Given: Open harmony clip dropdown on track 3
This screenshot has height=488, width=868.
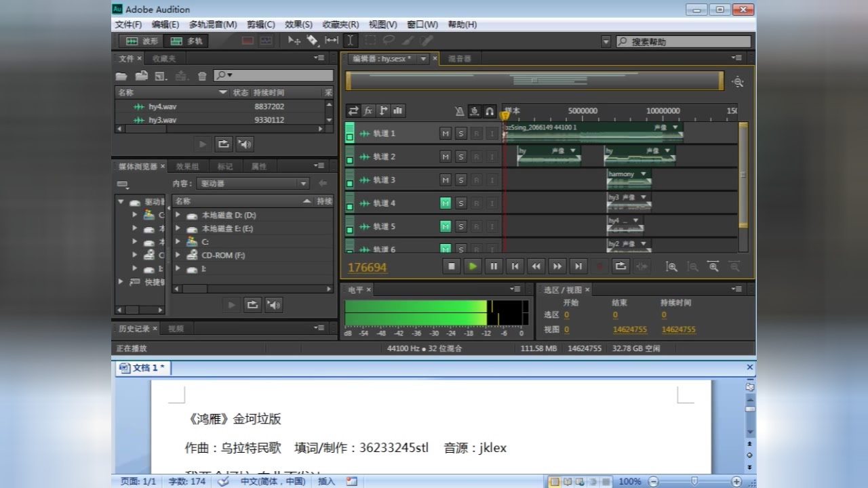Looking at the screenshot, I should pos(643,174).
